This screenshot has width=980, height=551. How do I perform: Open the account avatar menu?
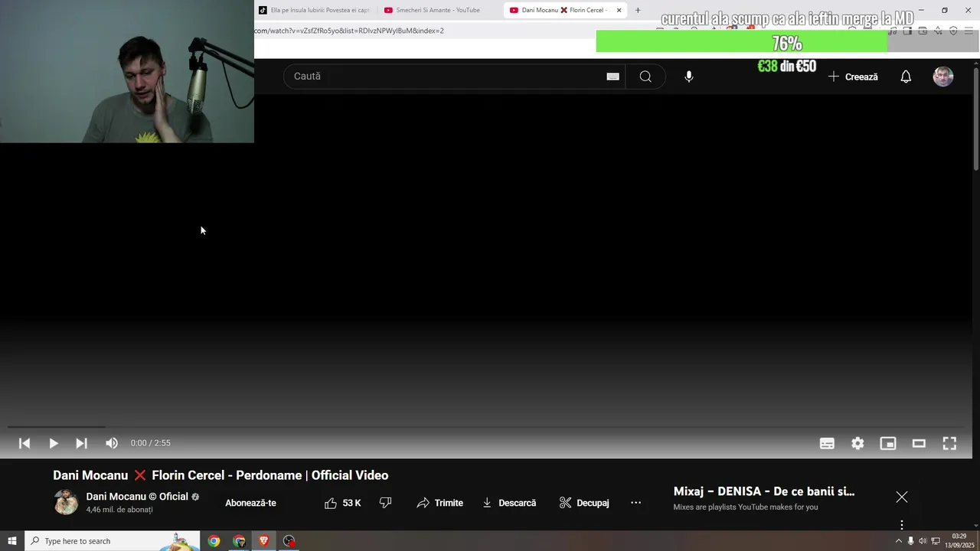943,77
